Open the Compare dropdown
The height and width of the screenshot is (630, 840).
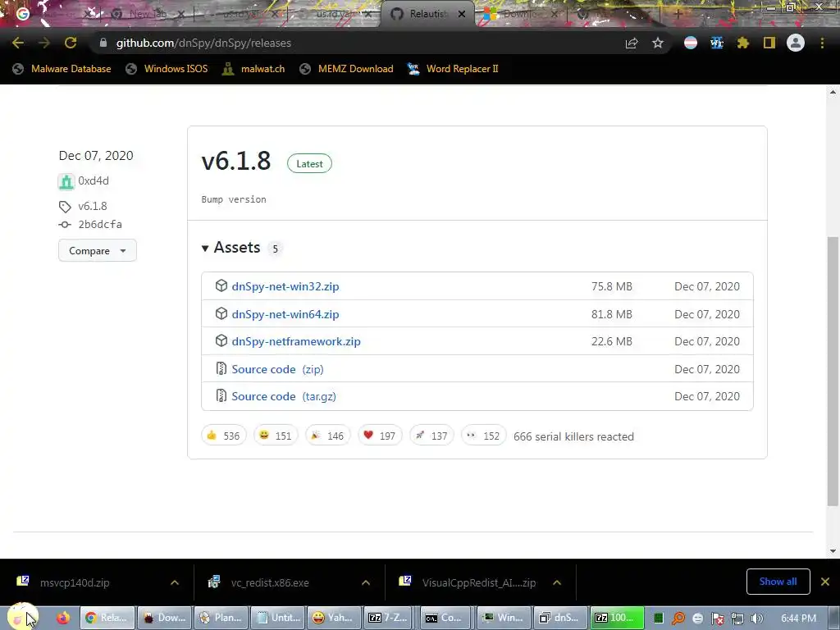point(98,250)
